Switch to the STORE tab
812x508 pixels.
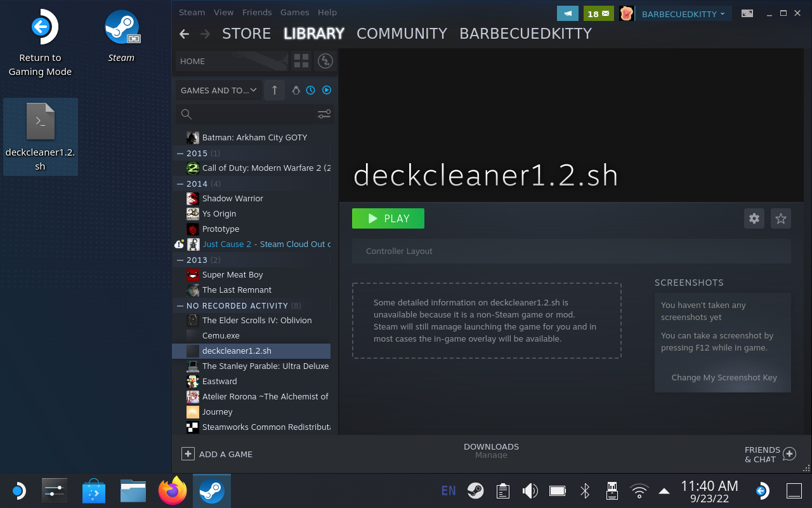[x=246, y=34]
